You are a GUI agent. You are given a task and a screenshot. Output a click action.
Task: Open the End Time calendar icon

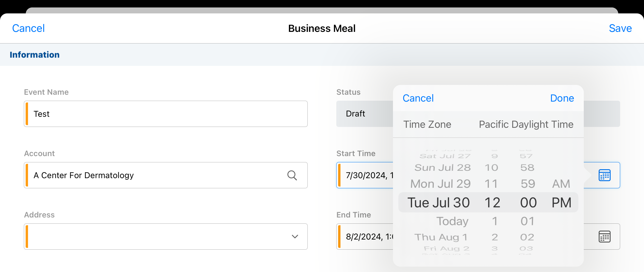point(604,237)
